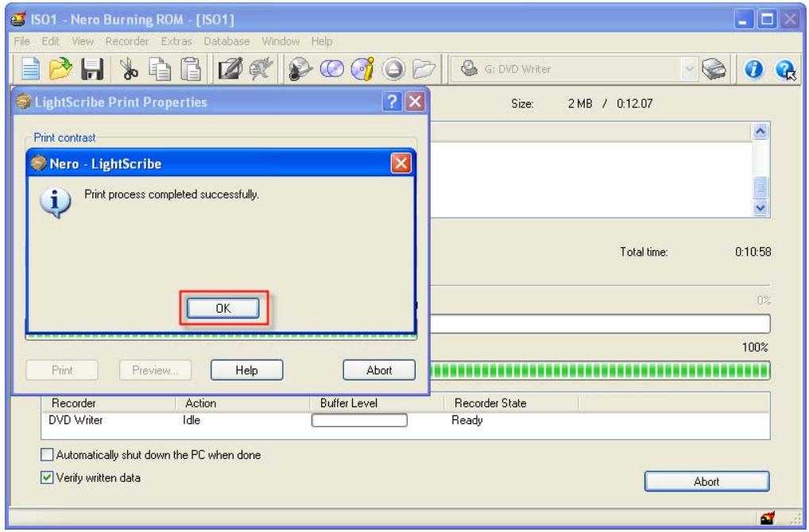Click the Paste clipboard icon

[191, 69]
